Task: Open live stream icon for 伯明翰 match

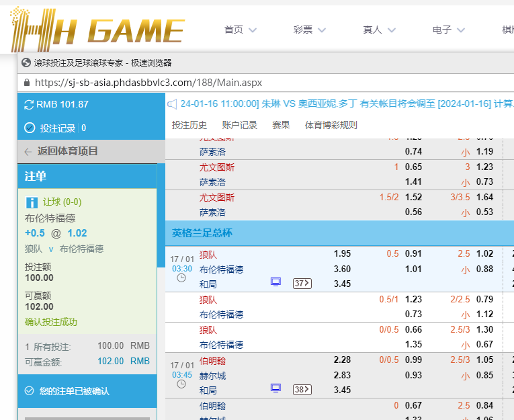Action: 275,388
